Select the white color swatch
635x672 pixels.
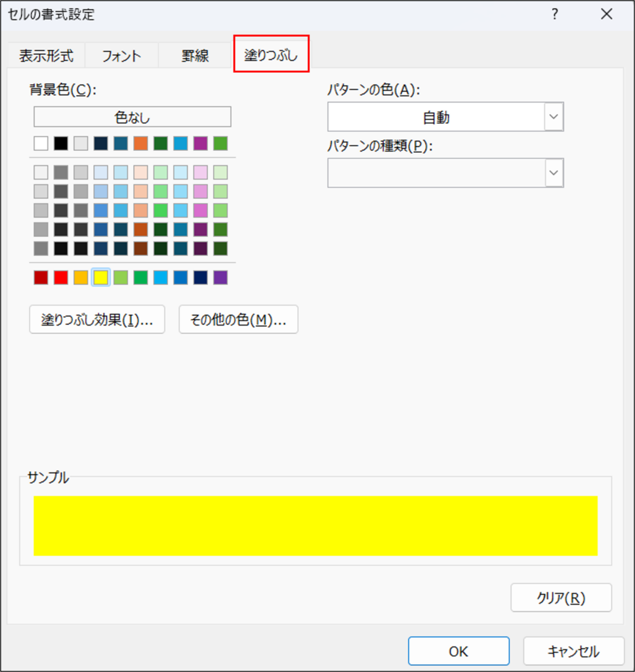tap(40, 143)
